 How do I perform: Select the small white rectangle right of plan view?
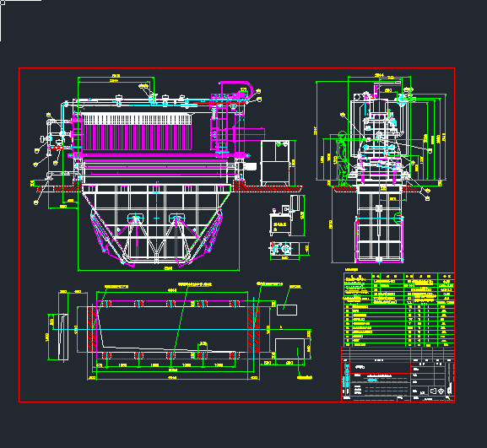[287, 310]
